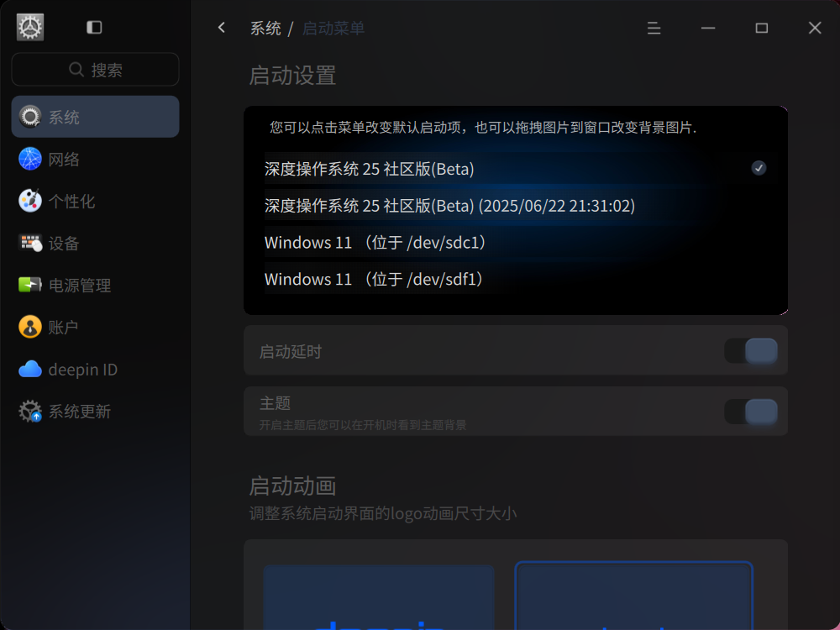Toggle the 启动延时 switch

(x=751, y=351)
